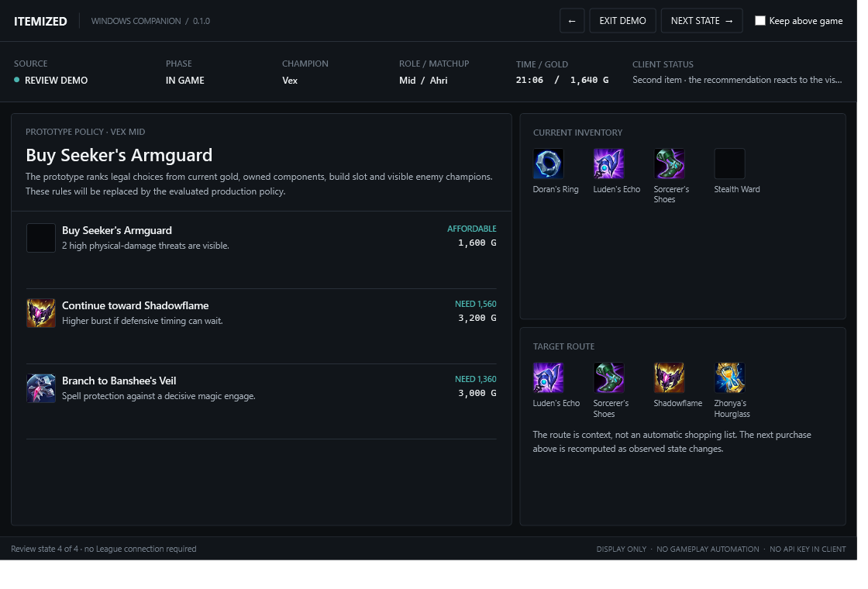The width and height of the screenshot is (868, 589).
Task: Click the green Review Demo status dot
Action: [x=16, y=81]
